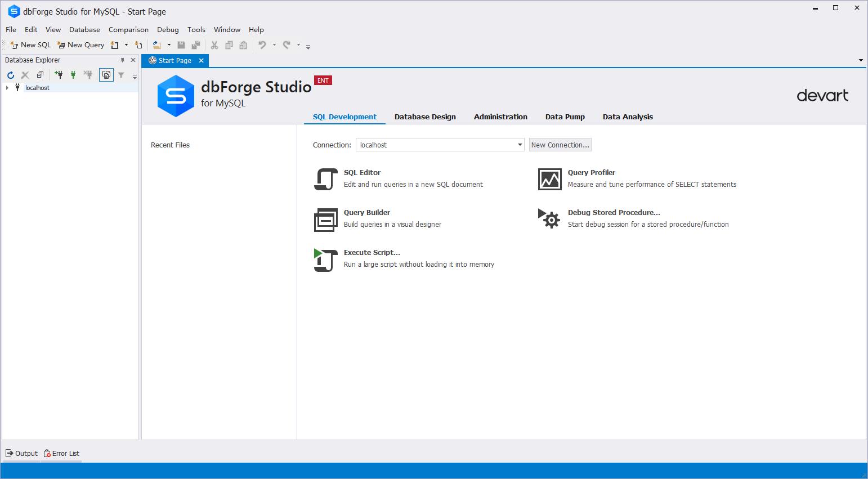Enable the filter in Database Explorer toolbar
This screenshot has height=479, width=868.
(x=120, y=74)
